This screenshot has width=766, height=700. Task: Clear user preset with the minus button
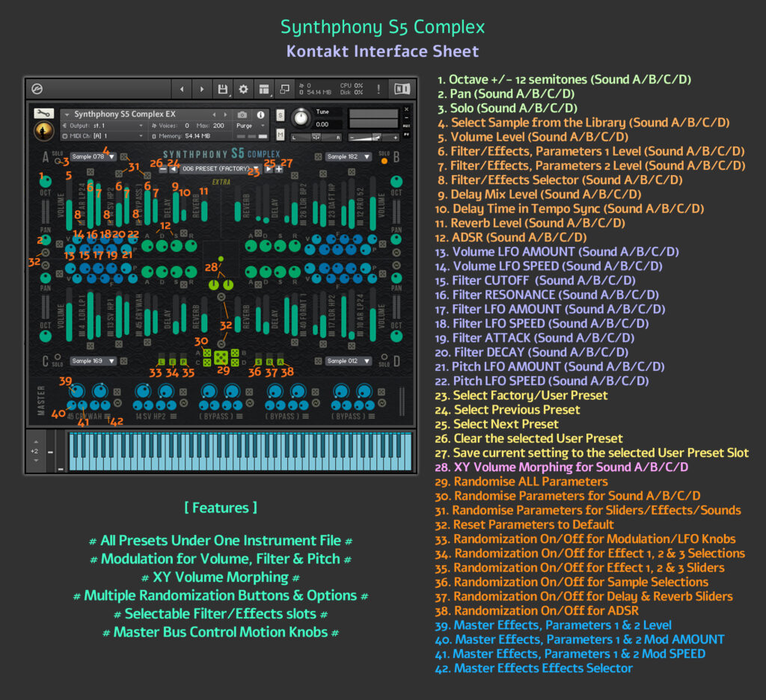[x=163, y=169]
